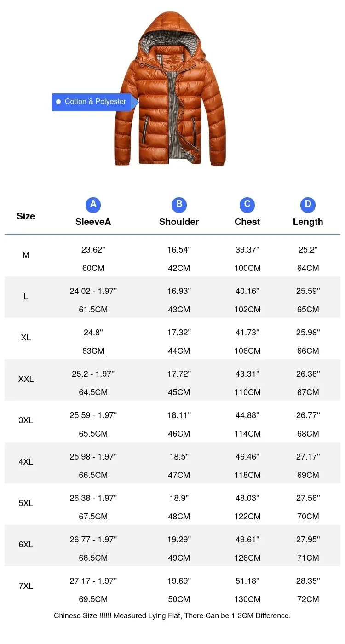Select the SleeveA column header

(93, 222)
